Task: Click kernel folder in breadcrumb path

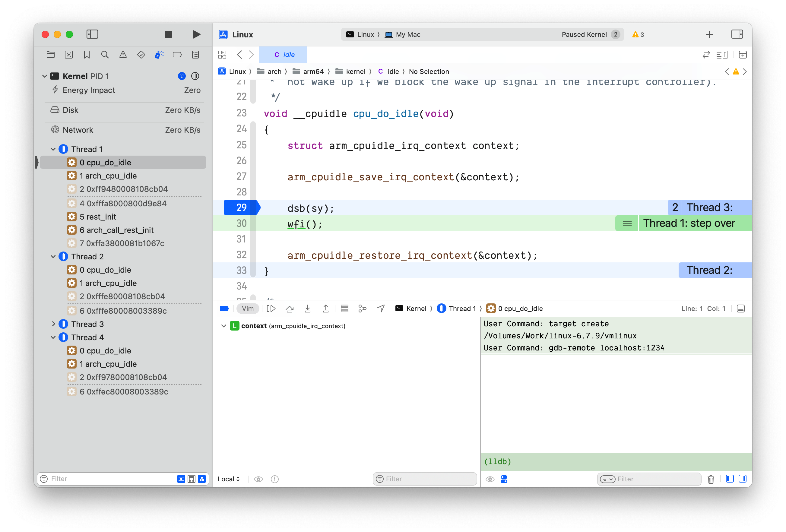Action: [355, 71]
